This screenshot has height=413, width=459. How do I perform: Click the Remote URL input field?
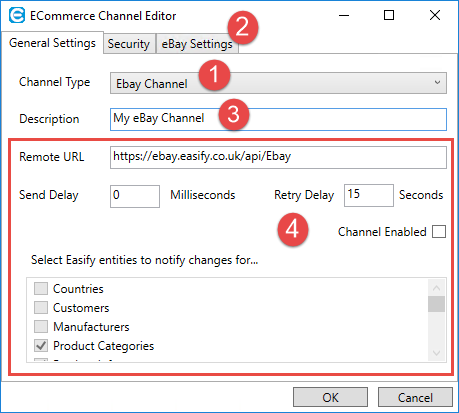pyautogui.click(x=278, y=157)
